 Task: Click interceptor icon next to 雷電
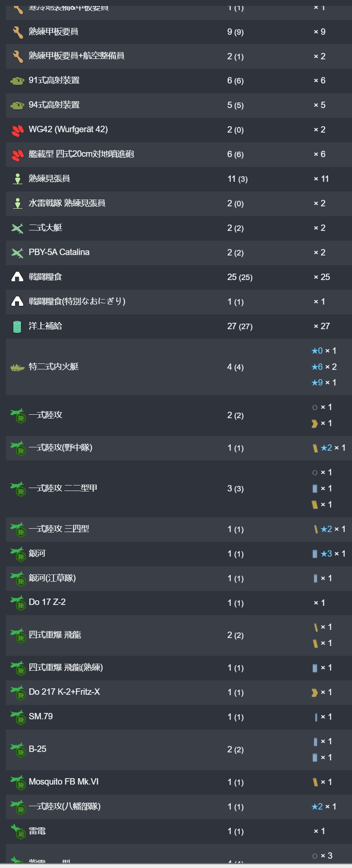pyautogui.click(x=18, y=832)
